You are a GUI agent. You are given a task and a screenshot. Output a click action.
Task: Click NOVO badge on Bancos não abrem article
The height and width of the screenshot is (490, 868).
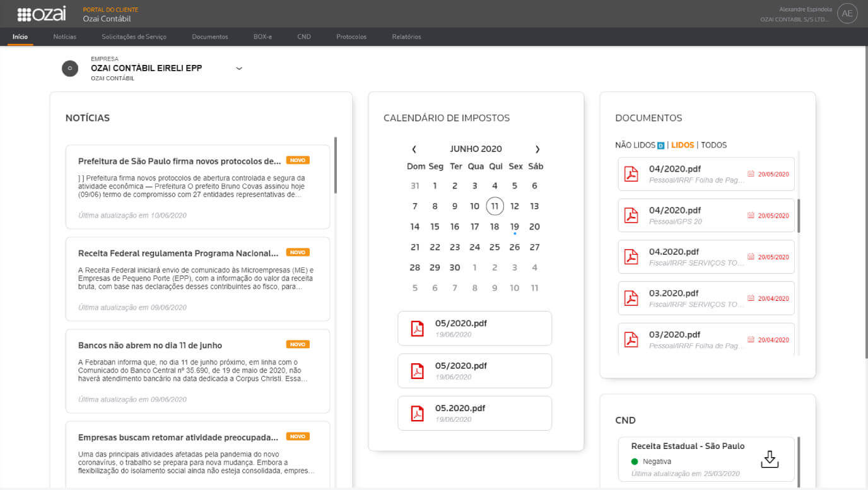(x=298, y=344)
